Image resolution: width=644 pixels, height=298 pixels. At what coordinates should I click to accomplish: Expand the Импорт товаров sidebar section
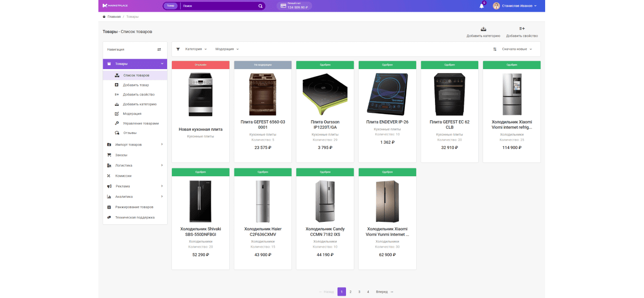(162, 144)
